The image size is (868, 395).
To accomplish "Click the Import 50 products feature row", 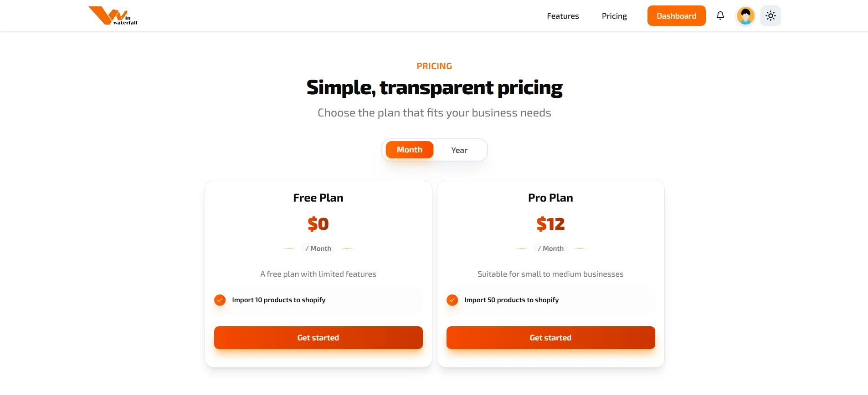I will pyautogui.click(x=550, y=300).
